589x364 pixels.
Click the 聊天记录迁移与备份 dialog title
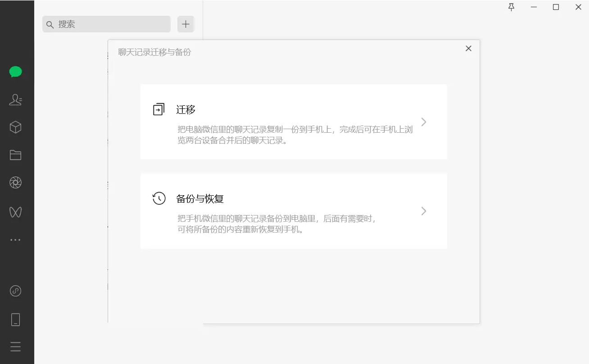click(154, 52)
